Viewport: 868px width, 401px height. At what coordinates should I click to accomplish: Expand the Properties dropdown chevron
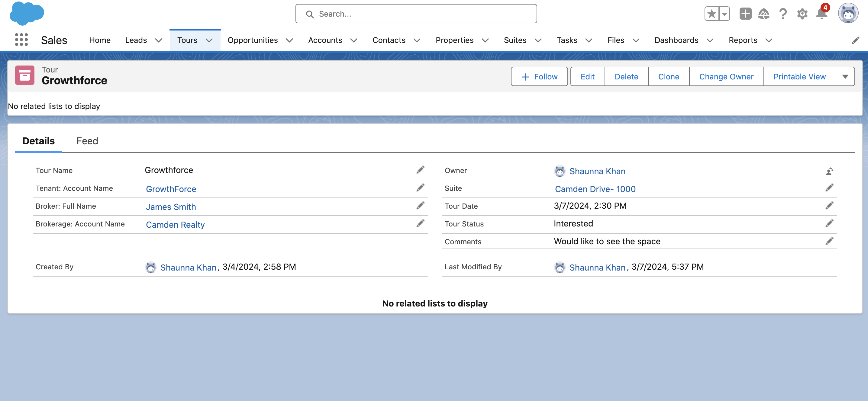pyautogui.click(x=485, y=40)
